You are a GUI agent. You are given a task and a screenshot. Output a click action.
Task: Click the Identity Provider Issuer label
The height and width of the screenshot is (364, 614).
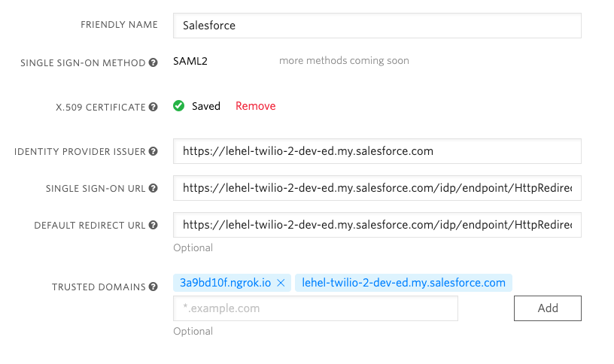80,151
